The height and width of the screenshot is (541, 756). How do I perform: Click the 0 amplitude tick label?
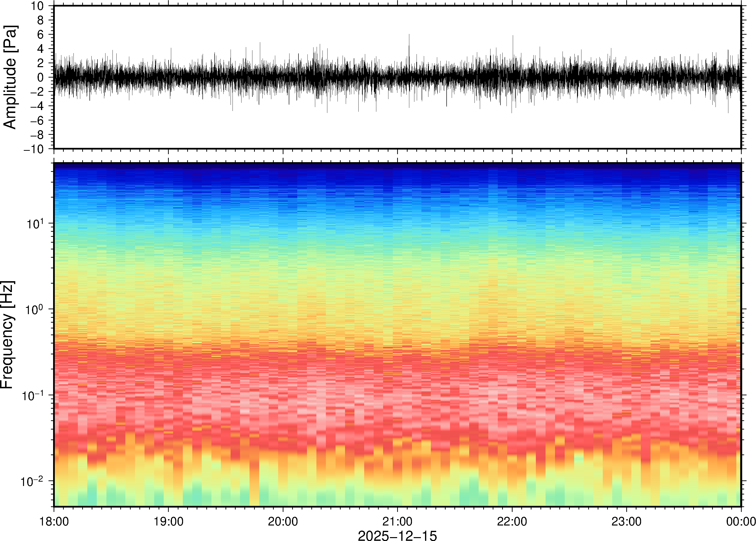tap(41, 77)
